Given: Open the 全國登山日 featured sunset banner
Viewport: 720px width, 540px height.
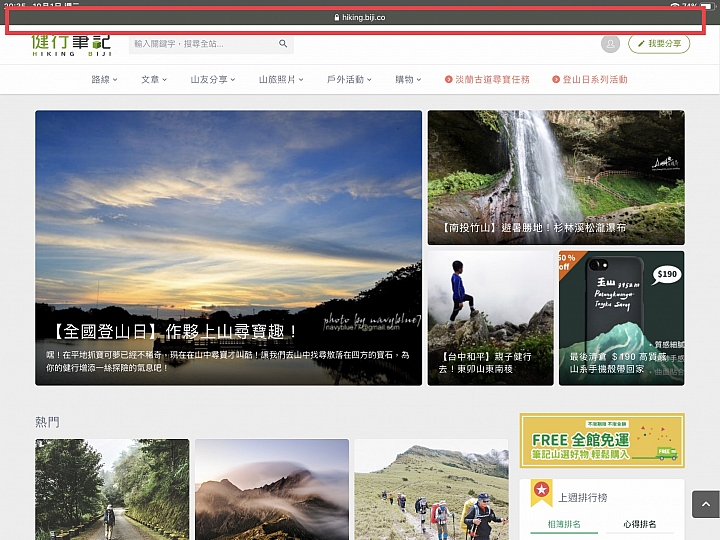Looking at the screenshot, I should pyautogui.click(x=228, y=248).
